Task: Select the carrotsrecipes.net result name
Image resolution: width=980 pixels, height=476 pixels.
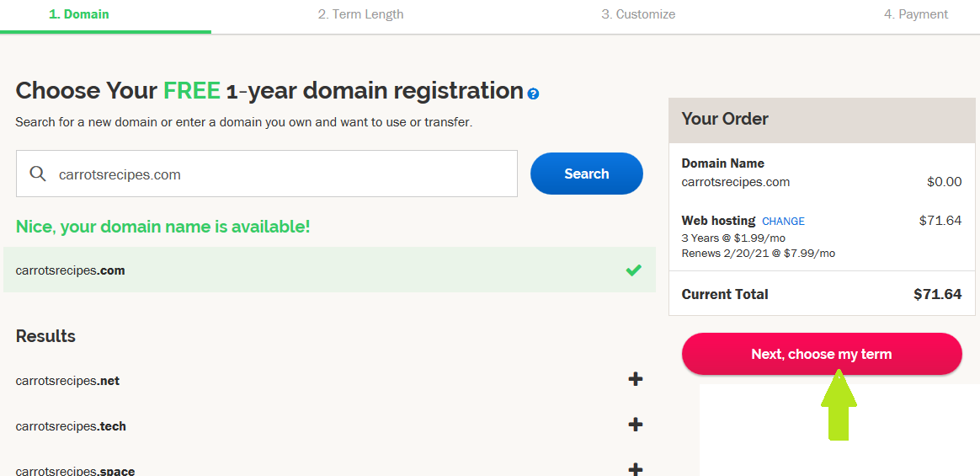Action: [68, 381]
